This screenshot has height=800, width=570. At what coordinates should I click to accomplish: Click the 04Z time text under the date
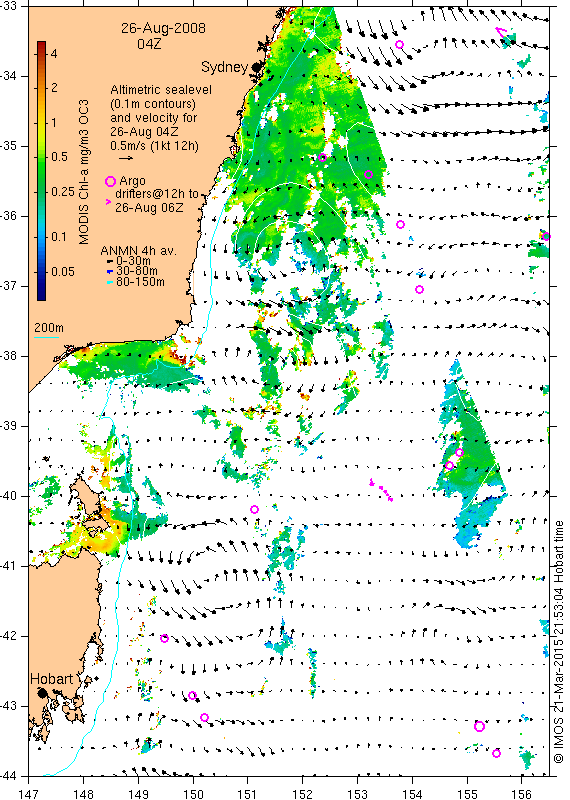149,44
